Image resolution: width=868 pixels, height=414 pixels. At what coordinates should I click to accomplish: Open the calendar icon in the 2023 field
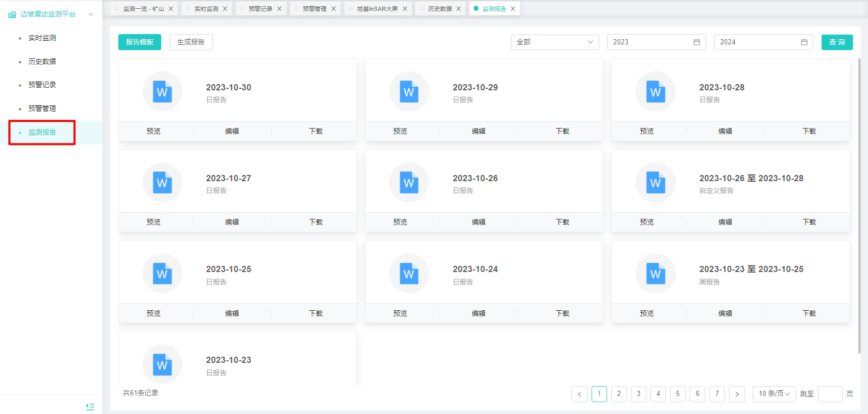(x=696, y=42)
